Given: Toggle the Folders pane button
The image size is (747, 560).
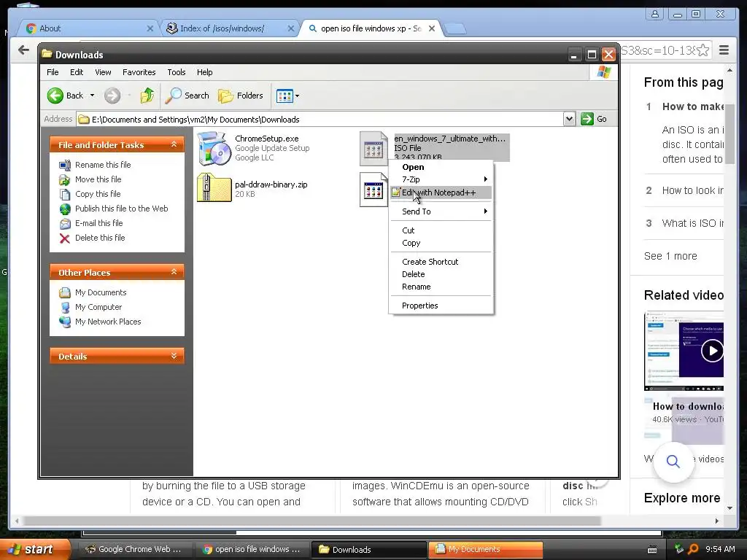Looking at the screenshot, I should 241,96.
